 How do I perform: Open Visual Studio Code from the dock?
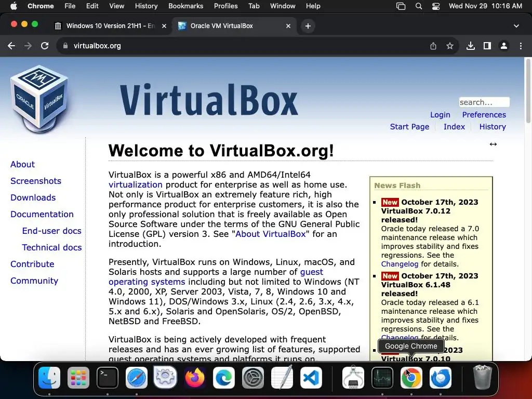pyautogui.click(x=311, y=378)
